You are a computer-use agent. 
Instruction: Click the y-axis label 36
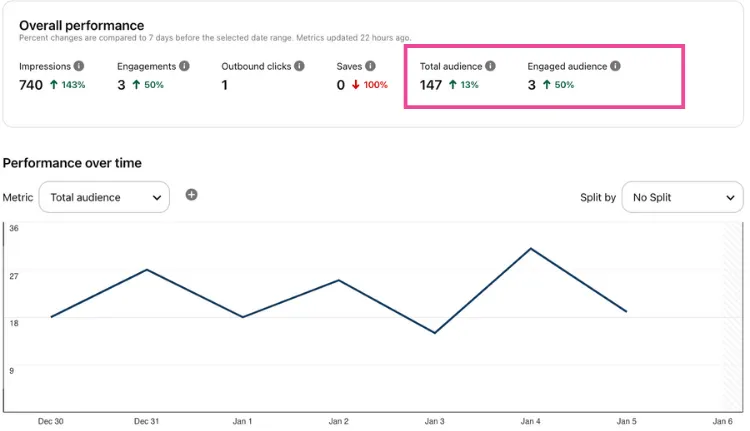14,228
